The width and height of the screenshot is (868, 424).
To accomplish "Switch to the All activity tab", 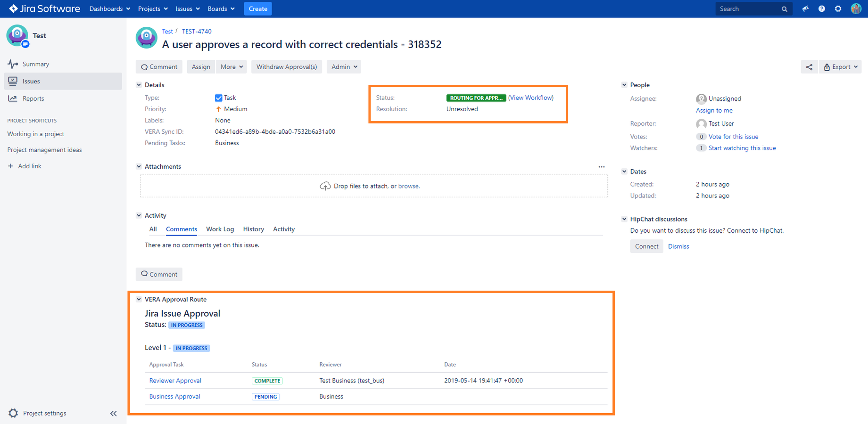I will click(153, 229).
